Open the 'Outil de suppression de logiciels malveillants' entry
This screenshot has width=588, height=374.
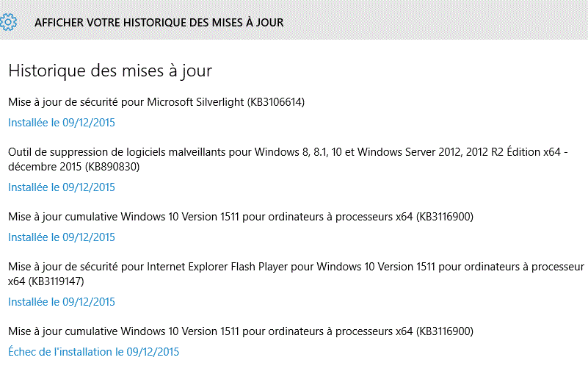pos(288,159)
